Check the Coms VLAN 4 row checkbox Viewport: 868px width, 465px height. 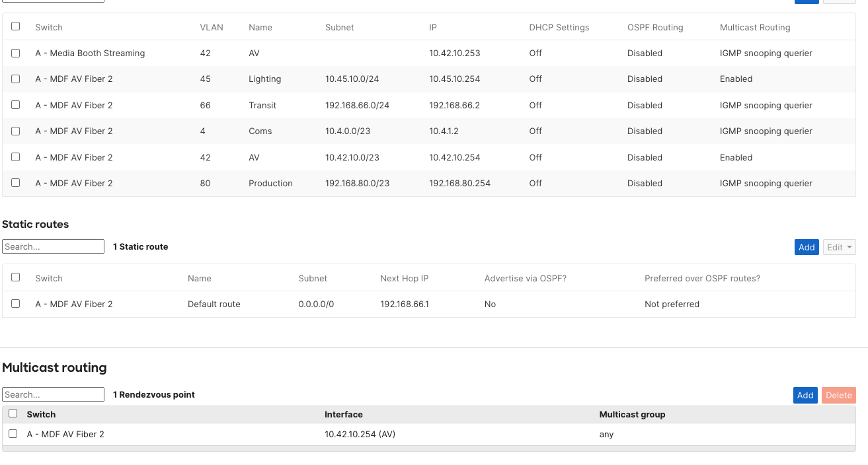click(x=15, y=131)
